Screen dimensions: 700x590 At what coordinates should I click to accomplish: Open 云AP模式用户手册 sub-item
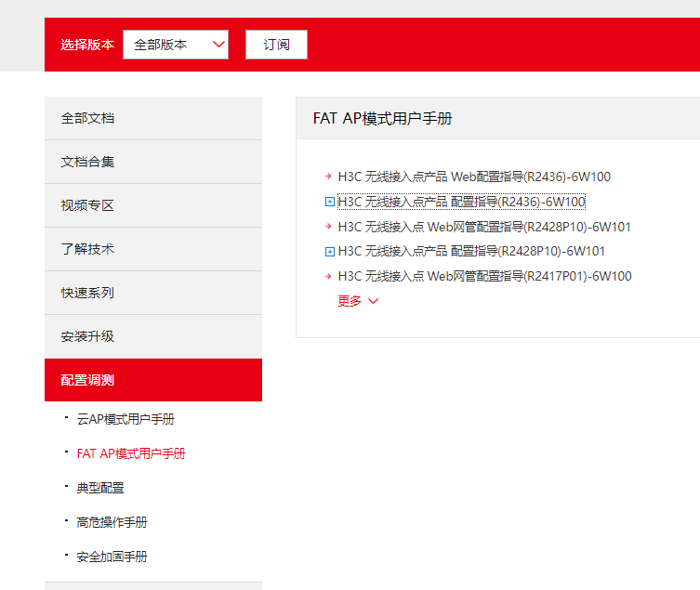point(125,419)
